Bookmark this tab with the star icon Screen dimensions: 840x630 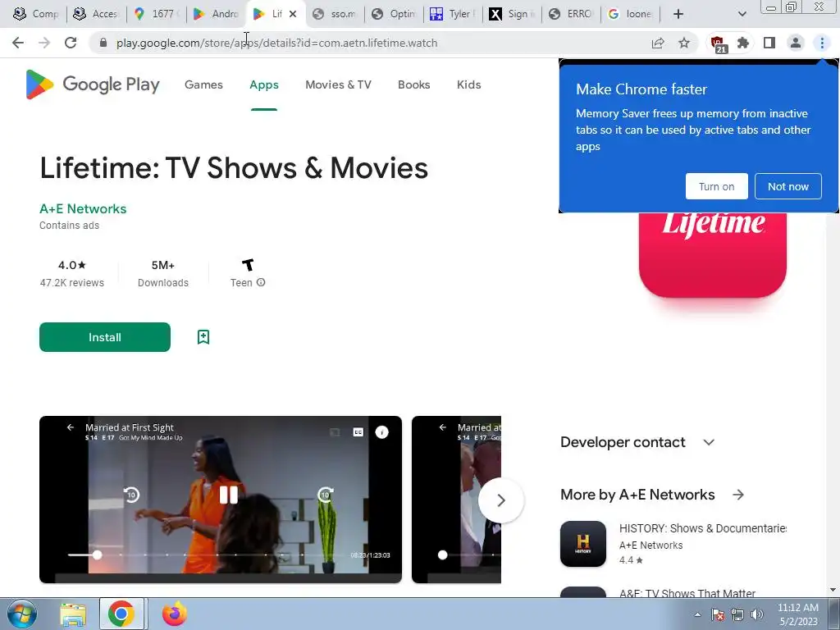point(684,43)
